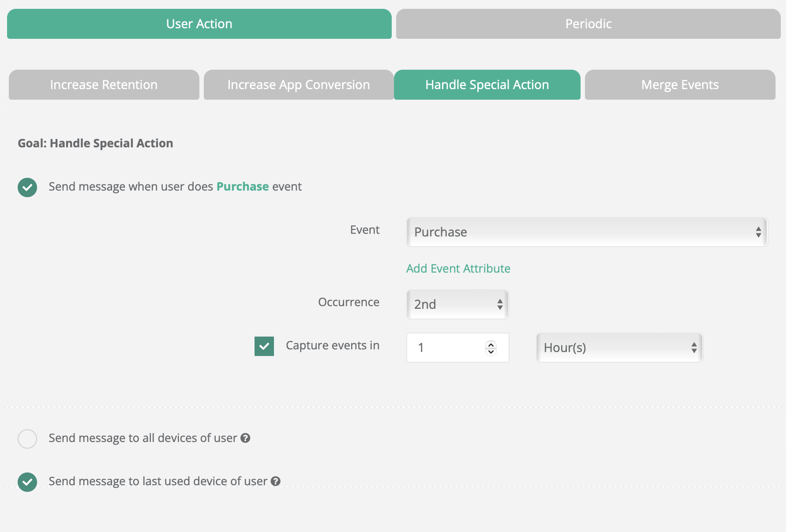The height and width of the screenshot is (532, 787).
Task: Switch to the Periodic tab
Action: tap(588, 24)
